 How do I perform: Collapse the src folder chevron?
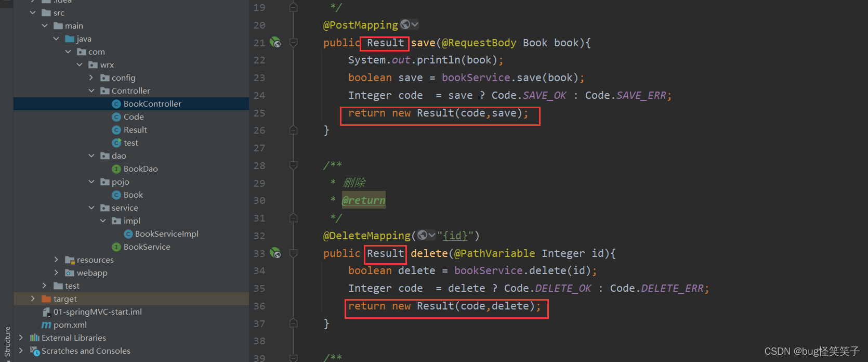[33, 12]
